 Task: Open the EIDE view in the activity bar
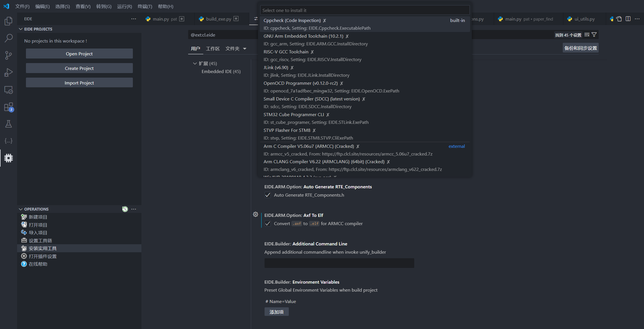[x=9, y=158]
